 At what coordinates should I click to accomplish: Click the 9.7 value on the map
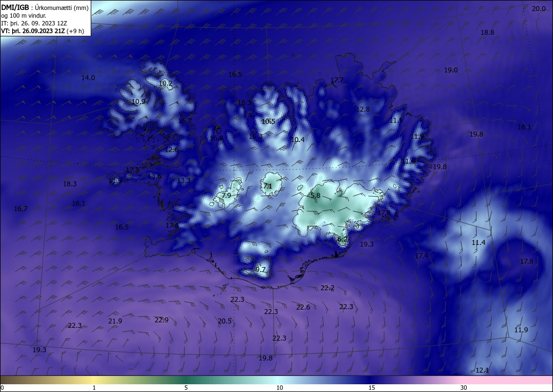tap(260, 270)
